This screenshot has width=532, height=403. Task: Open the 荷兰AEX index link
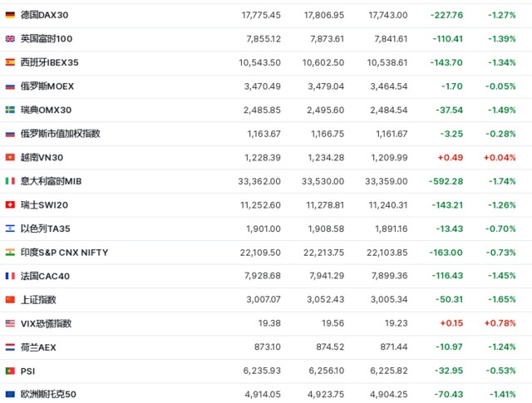pos(38,346)
